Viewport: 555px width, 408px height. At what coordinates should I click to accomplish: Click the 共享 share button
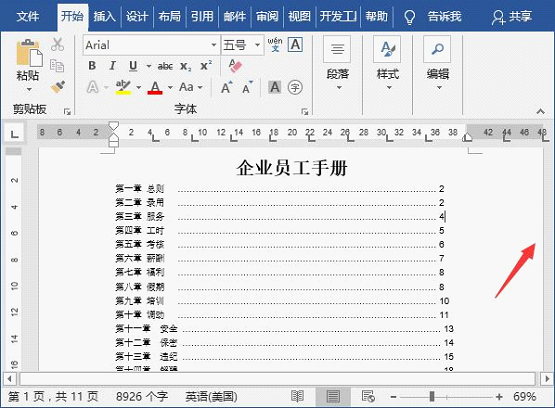tap(512, 17)
